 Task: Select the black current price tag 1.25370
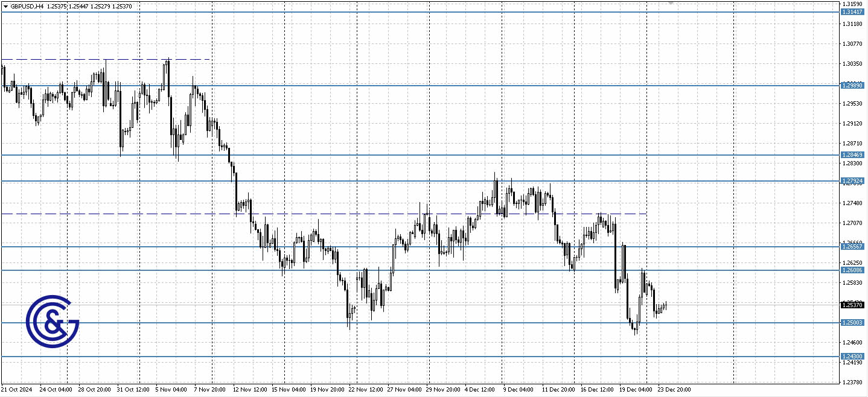[852, 305]
